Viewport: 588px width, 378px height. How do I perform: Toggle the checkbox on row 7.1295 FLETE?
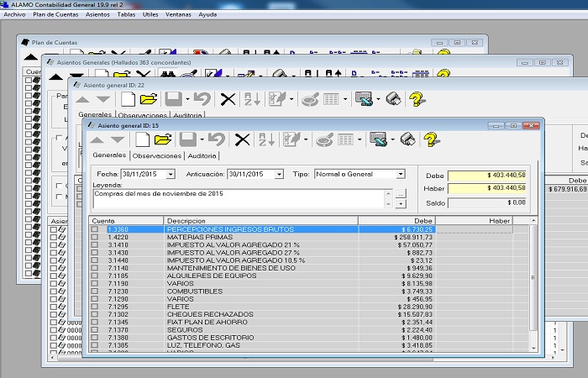pos(94,307)
